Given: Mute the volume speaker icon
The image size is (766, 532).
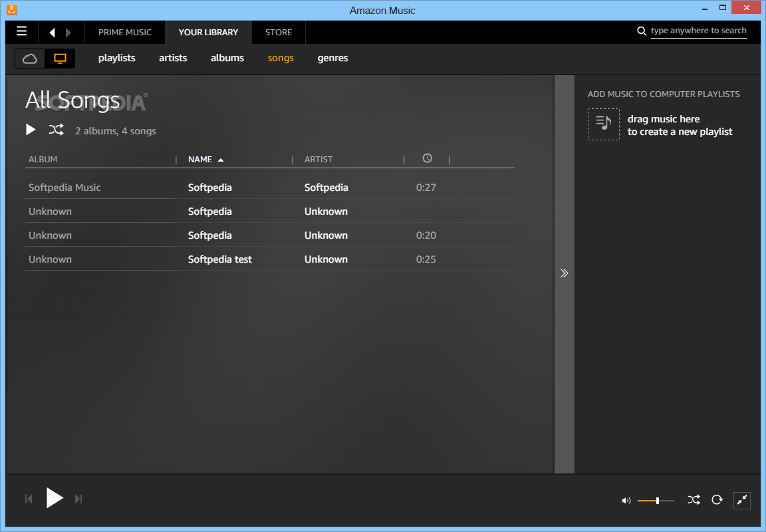Looking at the screenshot, I should (626, 501).
